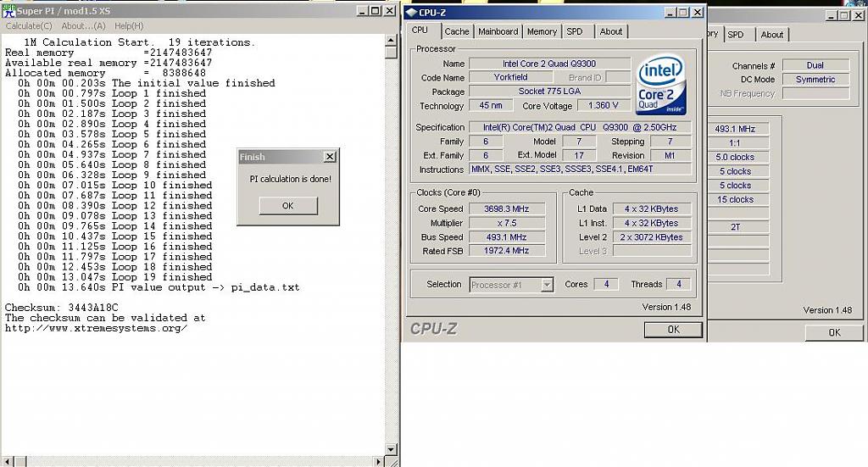Click Super PI horizontal scrollbar left arrow
This screenshot has width=868, height=467.
click(7, 461)
